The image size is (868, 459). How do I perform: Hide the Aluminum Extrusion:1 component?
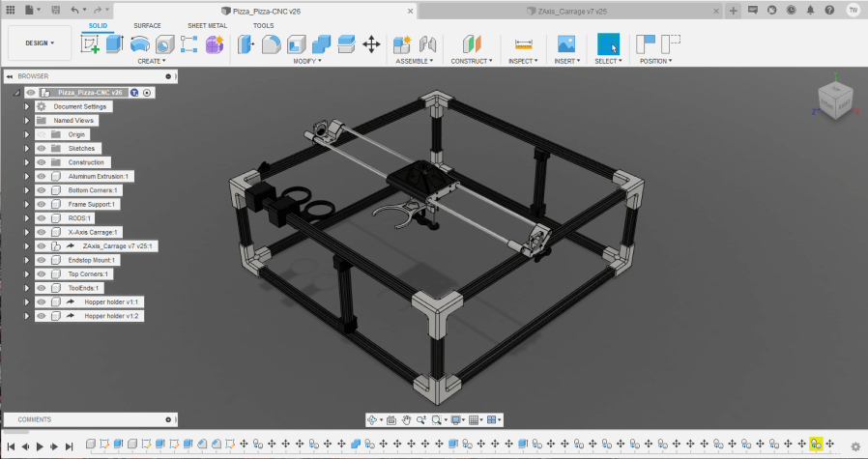(42, 177)
